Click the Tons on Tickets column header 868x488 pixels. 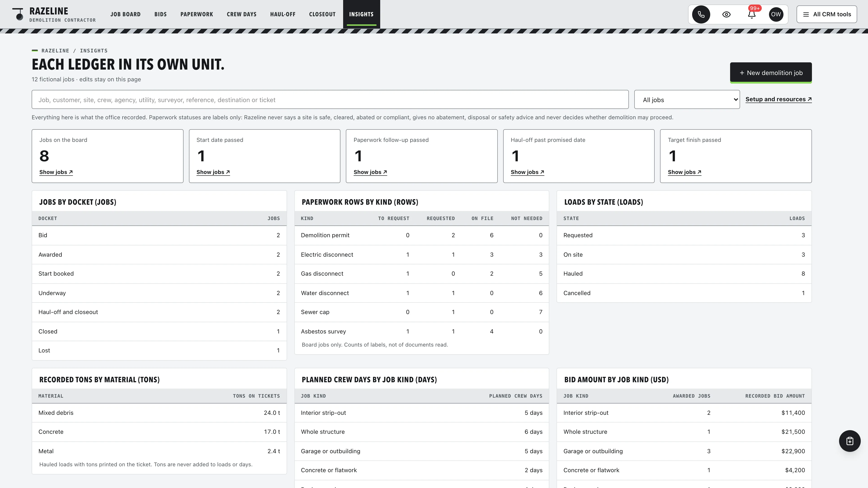click(256, 396)
